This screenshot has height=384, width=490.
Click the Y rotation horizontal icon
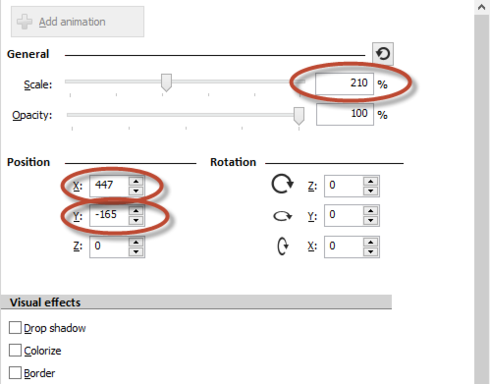point(282,216)
